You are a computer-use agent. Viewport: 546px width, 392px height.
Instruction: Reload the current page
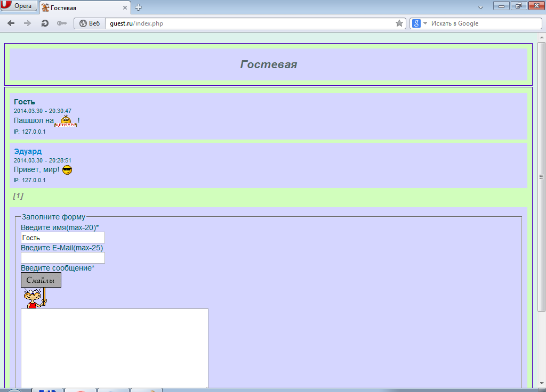(45, 23)
